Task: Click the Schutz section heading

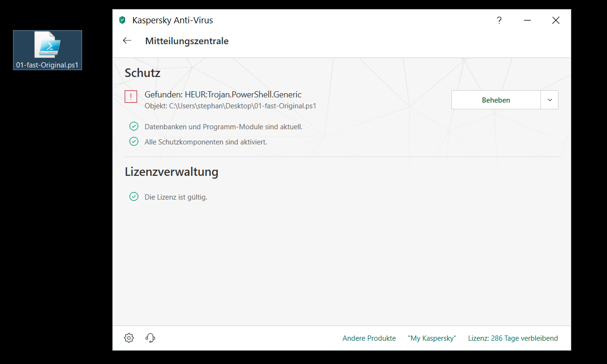Action: pos(143,73)
